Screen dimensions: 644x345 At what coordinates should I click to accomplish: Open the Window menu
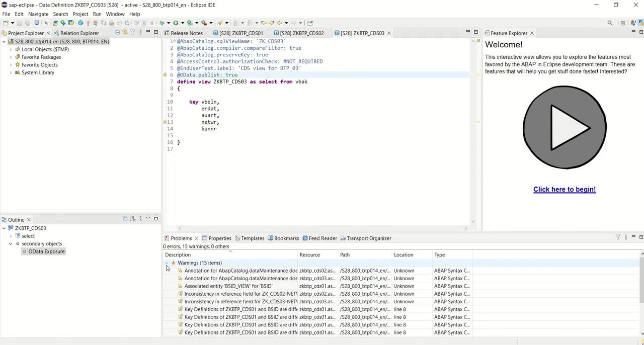click(115, 14)
